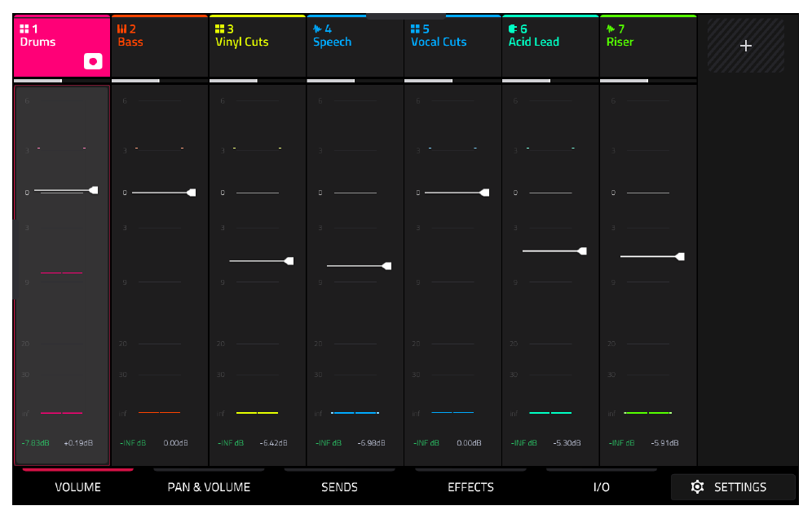Click the -6.98dB value on Speech
Image resolution: width=812 pixels, height=519 pixels.
pyautogui.click(x=371, y=443)
